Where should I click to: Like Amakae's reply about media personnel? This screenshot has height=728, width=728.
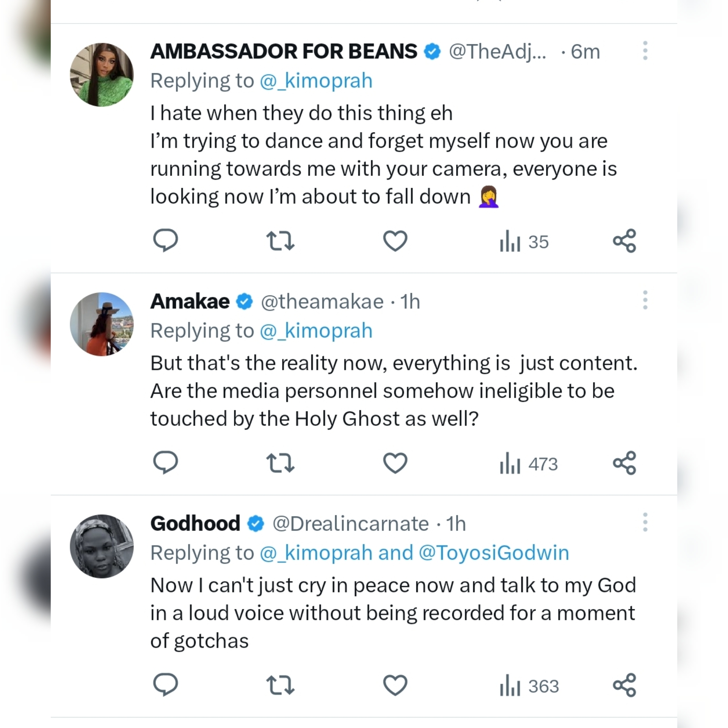tap(395, 463)
